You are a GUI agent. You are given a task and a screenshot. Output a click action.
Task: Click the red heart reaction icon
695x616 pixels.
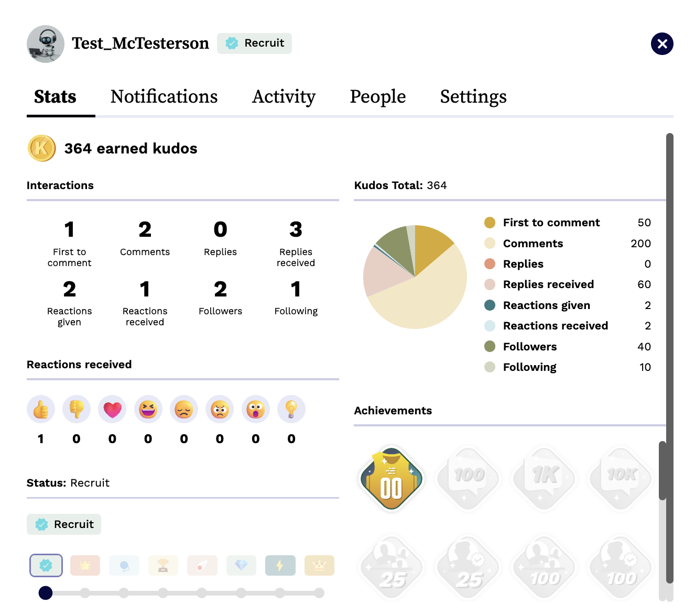click(112, 409)
